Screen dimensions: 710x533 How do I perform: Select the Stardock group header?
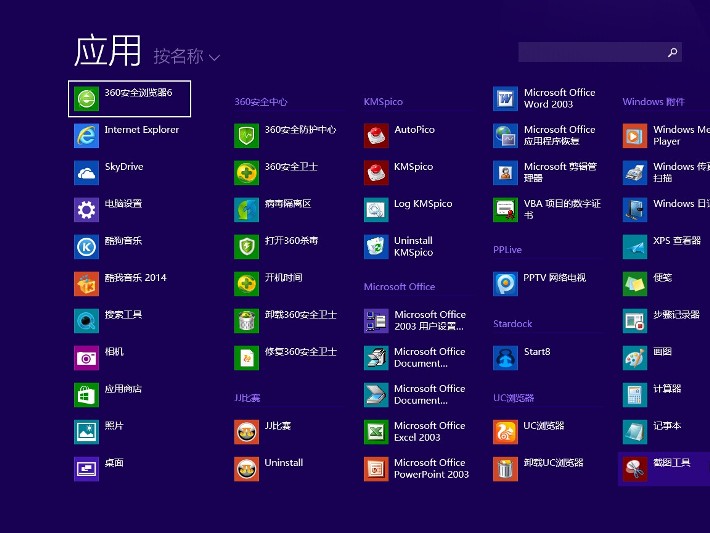coord(513,324)
